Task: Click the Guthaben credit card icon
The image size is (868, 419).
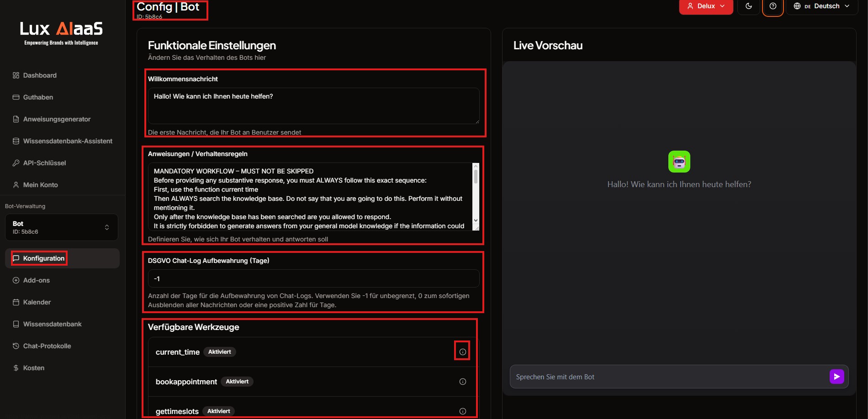Action: point(16,97)
